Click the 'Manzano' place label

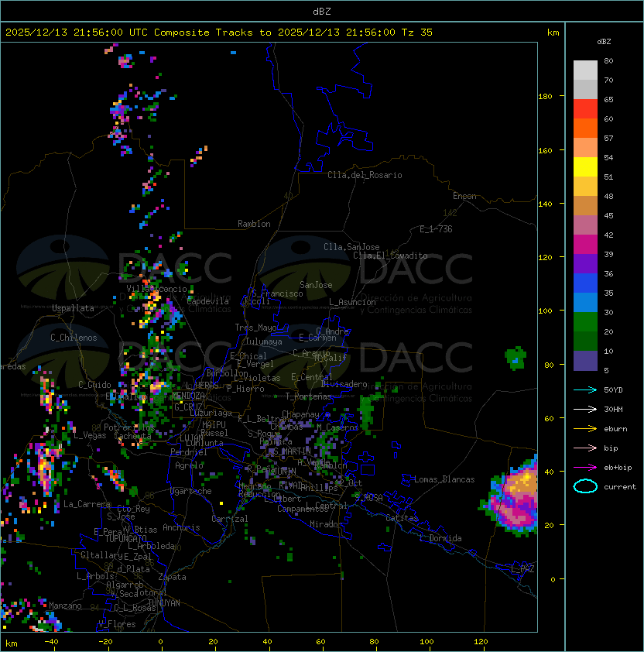(x=65, y=606)
